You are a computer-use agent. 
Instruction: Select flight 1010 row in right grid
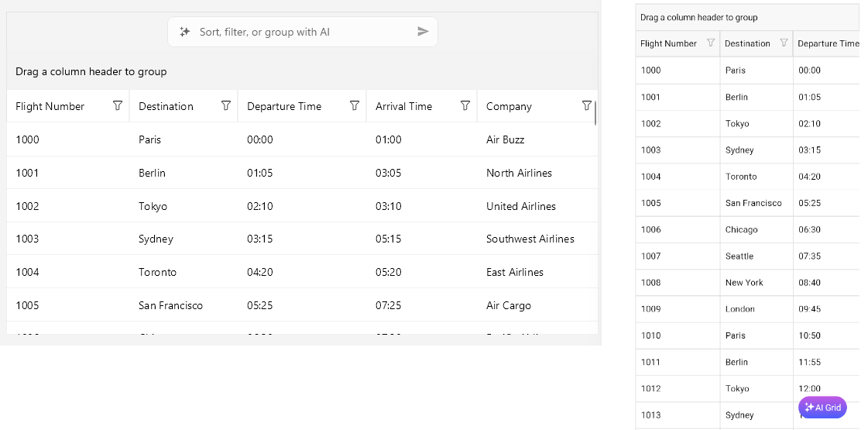[651, 335]
